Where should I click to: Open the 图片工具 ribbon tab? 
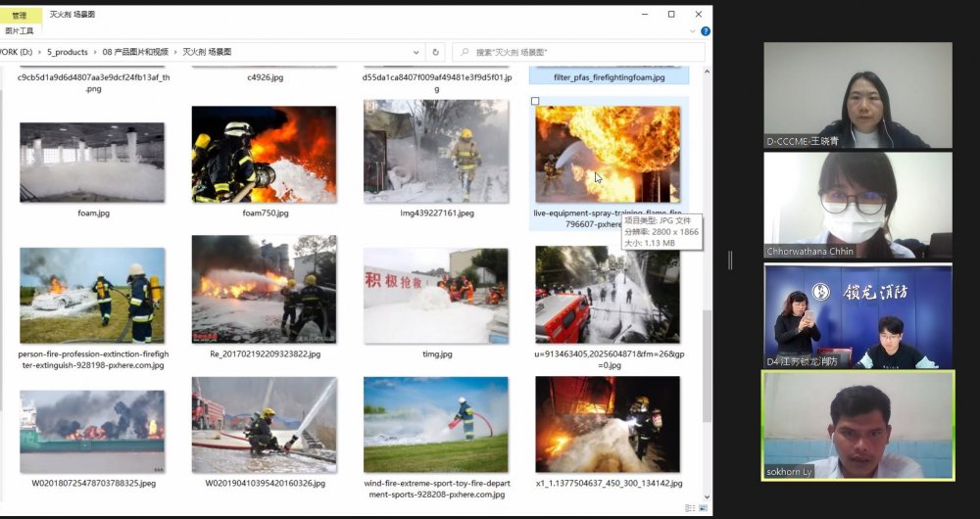(20, 30)
